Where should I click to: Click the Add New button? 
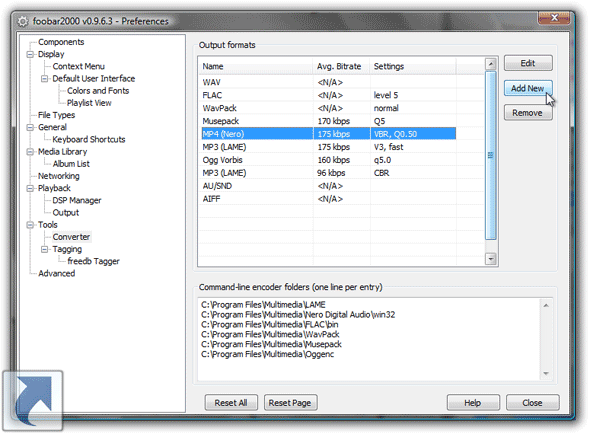tap(528, 88)
